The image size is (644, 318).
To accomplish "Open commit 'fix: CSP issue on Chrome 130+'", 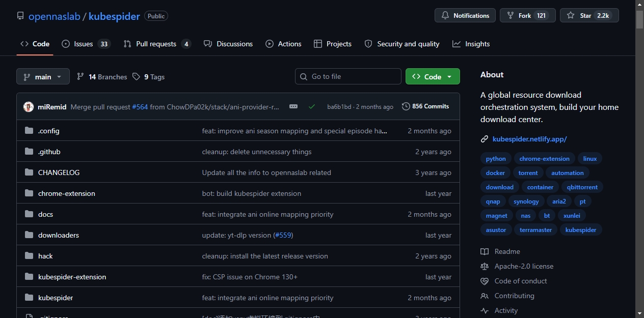I will pyautogui.click(x=250, y=277).
